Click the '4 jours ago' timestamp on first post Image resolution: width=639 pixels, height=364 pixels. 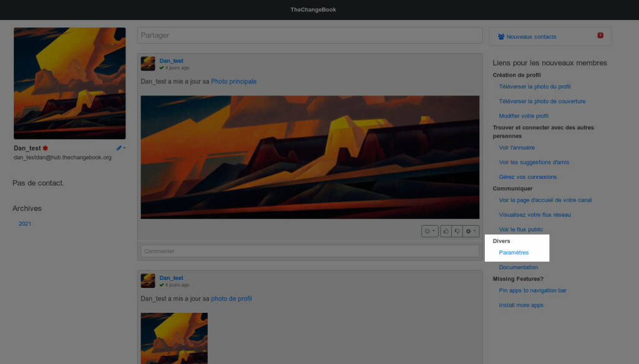(x=177, y=68)
